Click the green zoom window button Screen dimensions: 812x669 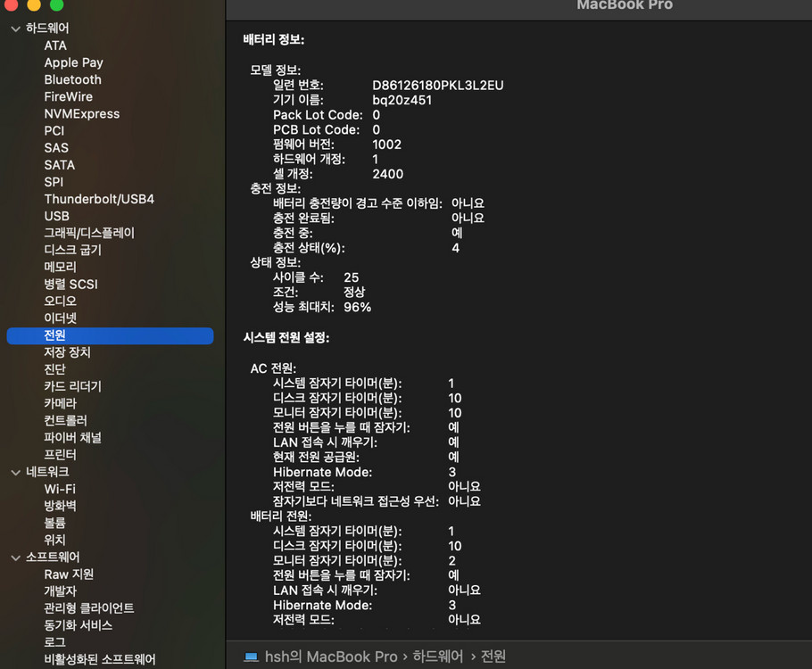tap(56, 4)
